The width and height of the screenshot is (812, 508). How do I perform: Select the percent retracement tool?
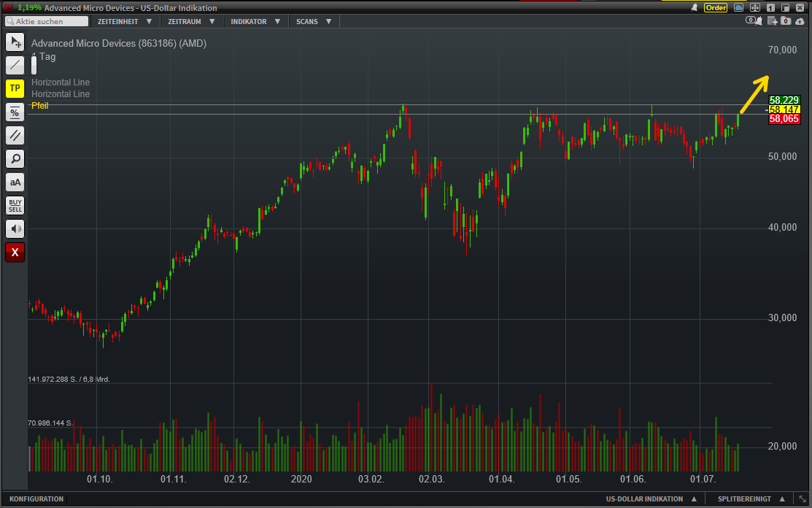coord(15,112)
